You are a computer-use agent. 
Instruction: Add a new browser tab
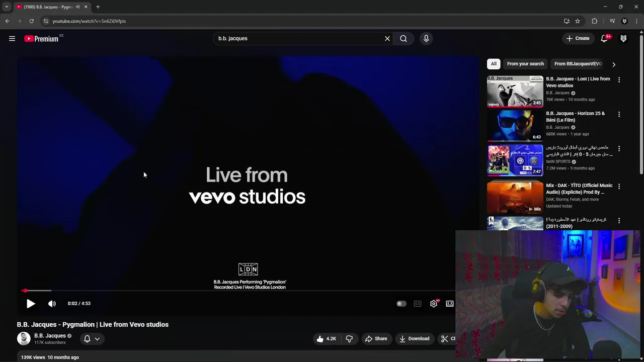click(98, 7)
